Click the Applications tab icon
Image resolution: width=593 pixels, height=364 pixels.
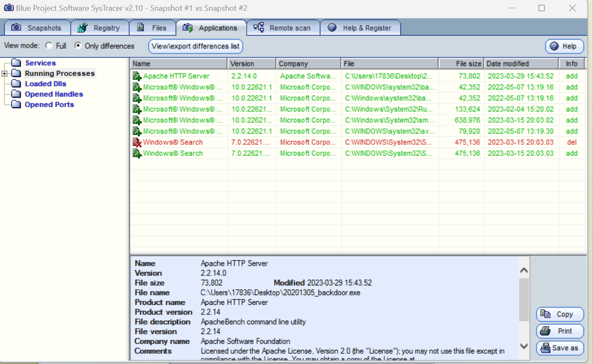point(188,28)
